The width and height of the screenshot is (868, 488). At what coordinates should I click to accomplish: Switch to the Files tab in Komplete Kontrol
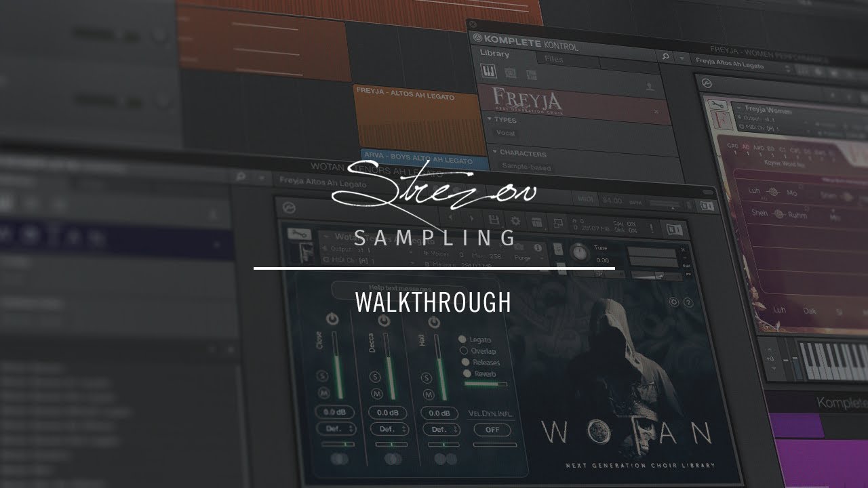(x=553, y=59)
